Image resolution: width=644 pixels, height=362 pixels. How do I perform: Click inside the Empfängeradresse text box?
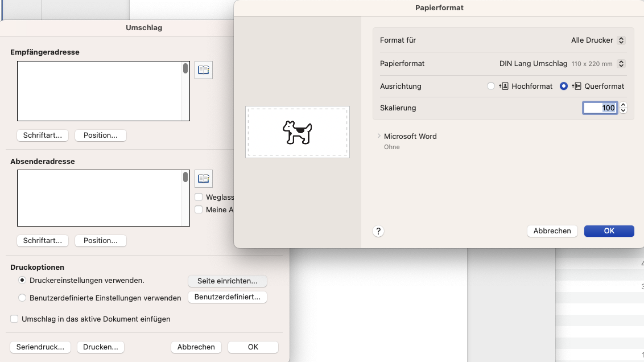(99, 91)
